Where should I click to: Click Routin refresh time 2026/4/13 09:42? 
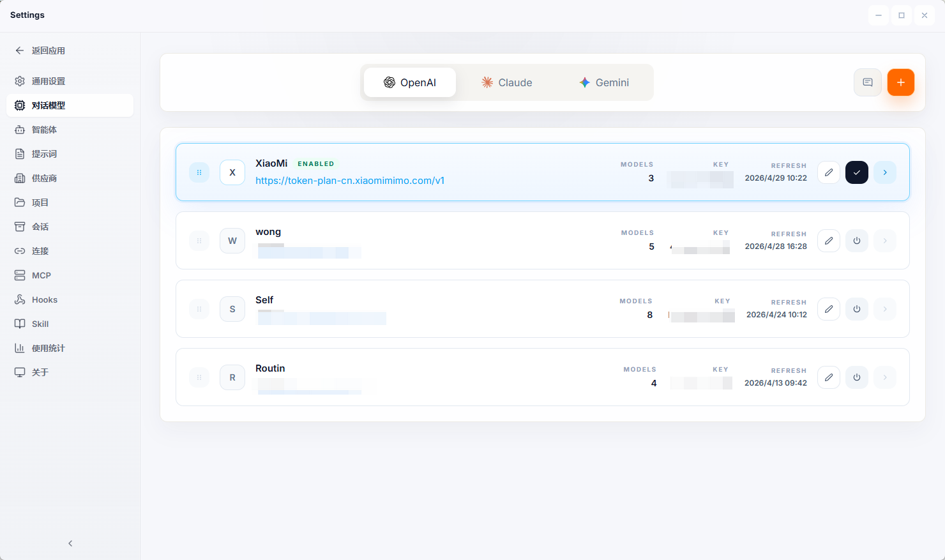pos(776,383)
